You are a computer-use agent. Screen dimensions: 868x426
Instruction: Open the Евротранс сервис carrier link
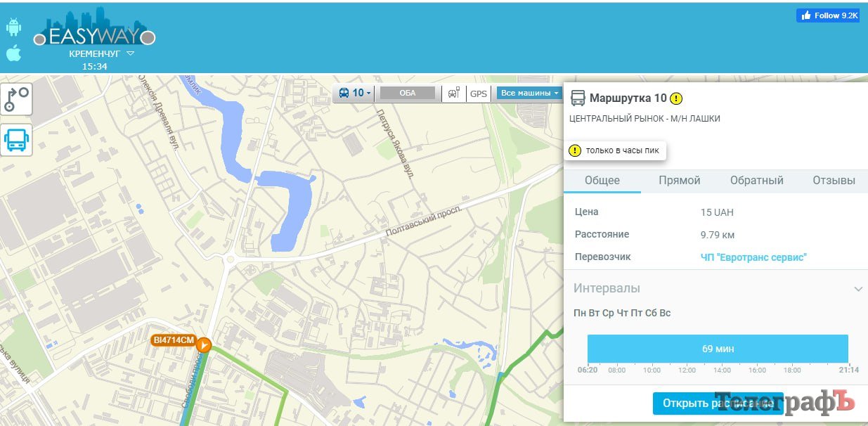pyautogui.click(x=753, y=257)
